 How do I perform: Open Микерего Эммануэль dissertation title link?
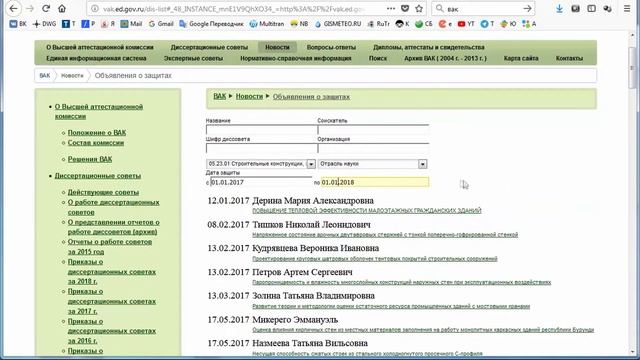[423, 330]
